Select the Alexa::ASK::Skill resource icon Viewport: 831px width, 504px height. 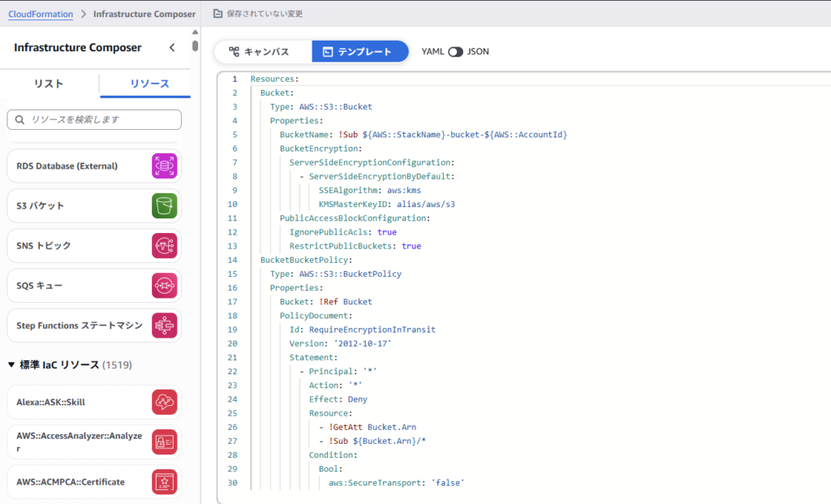click(164, 402)
